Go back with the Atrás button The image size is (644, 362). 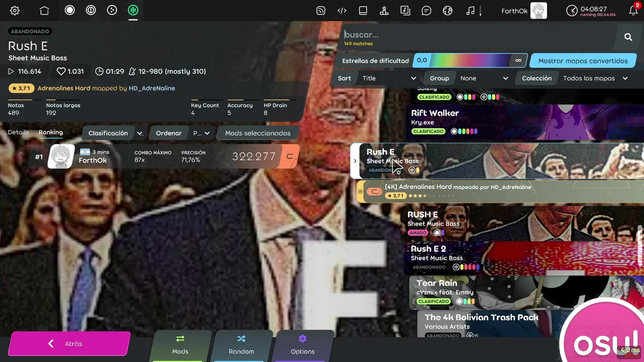pos(69,344)
